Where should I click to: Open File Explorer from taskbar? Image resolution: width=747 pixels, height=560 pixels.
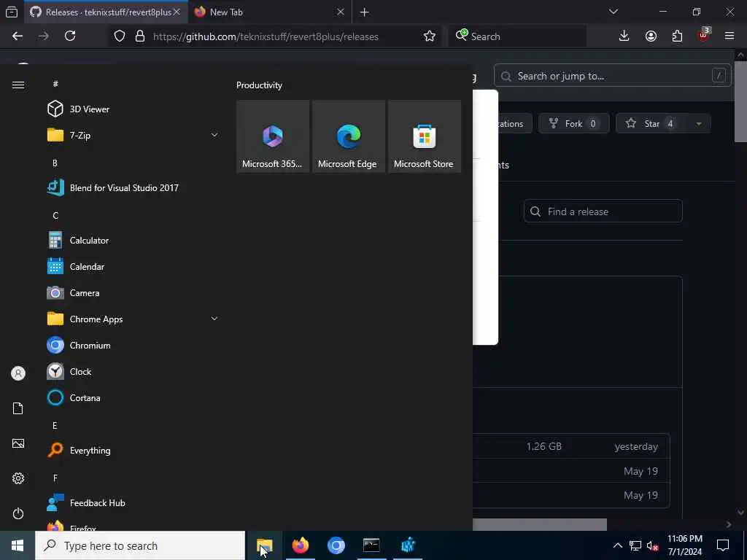pyautogui.click(x=264, y=545)
